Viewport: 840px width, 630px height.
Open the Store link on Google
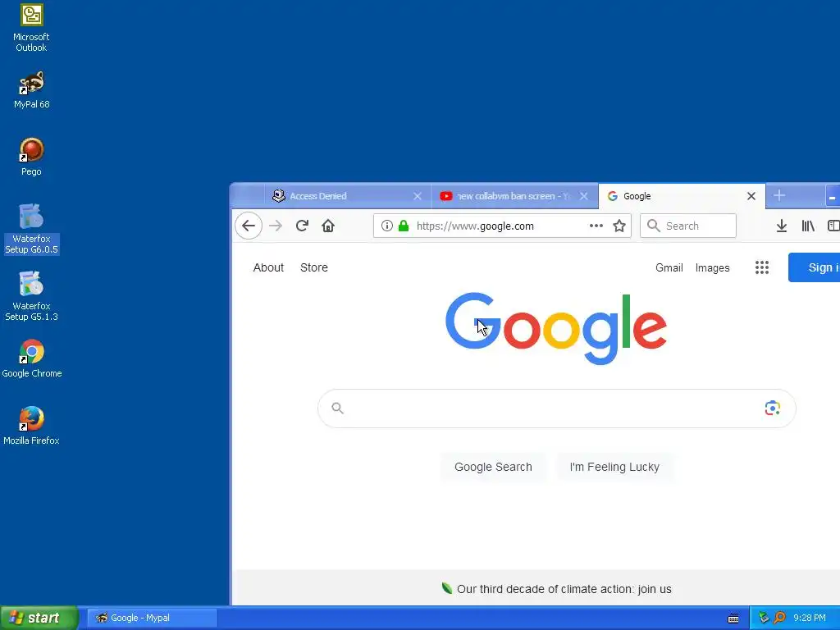coord(314,267)
